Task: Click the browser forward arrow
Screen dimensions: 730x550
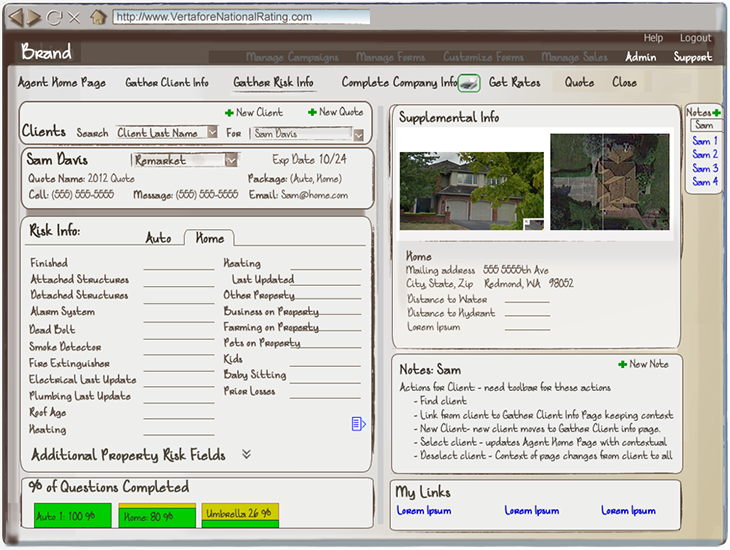Action: coord(34,17)
